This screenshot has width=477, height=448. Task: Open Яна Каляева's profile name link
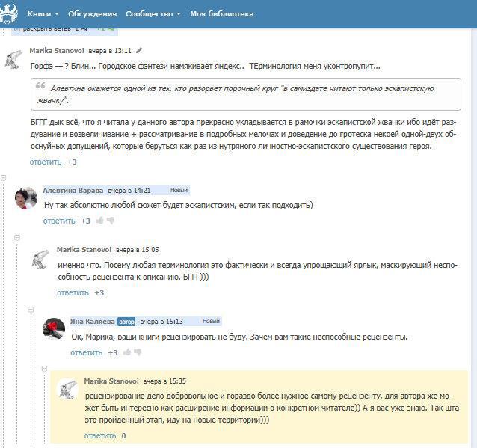click(92, 321)
